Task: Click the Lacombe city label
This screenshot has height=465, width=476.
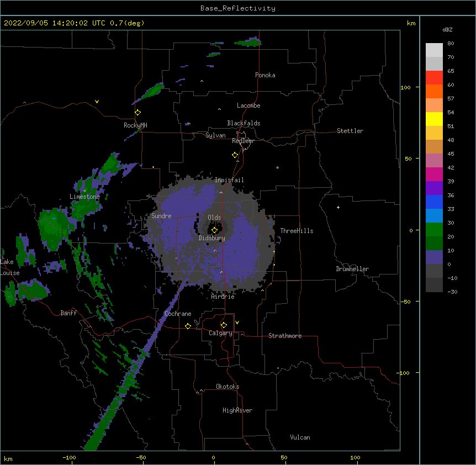Action: (248, 105)
